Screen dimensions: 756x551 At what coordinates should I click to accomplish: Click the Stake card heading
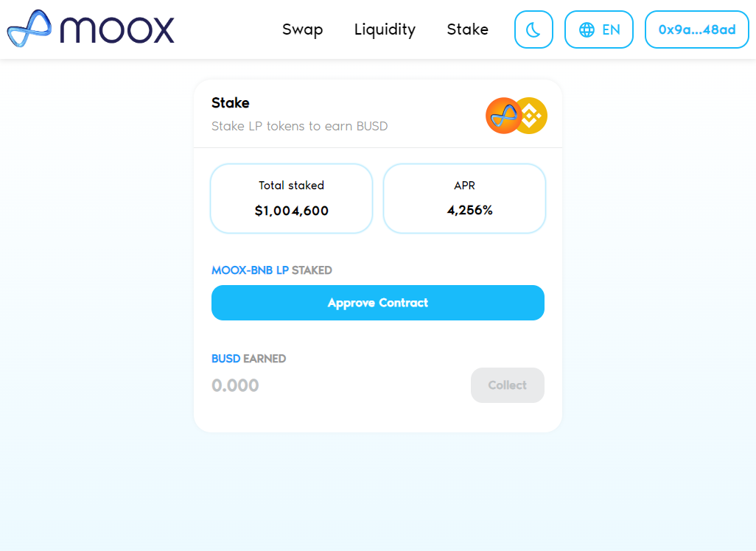231,102
